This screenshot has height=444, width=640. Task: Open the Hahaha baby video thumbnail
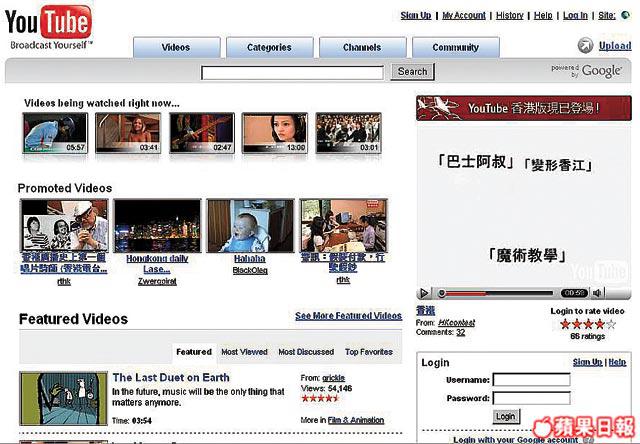[x=250, y=226]
